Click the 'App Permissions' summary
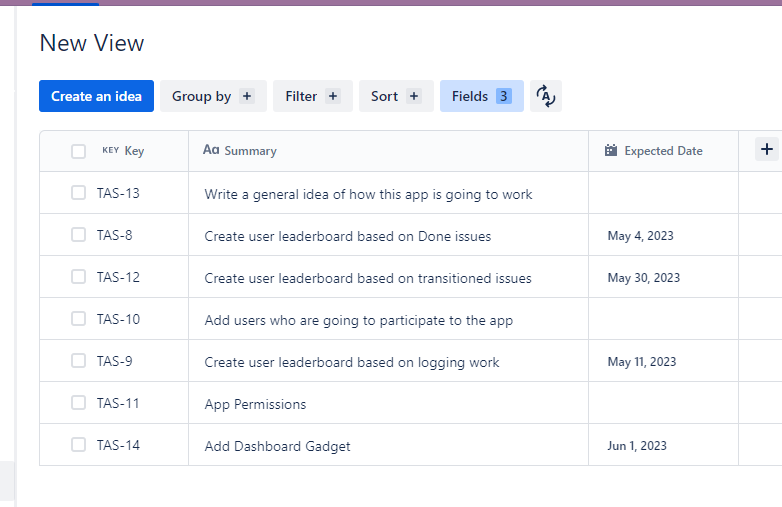The height and width of the screenshot is (507, 782). 255,404
